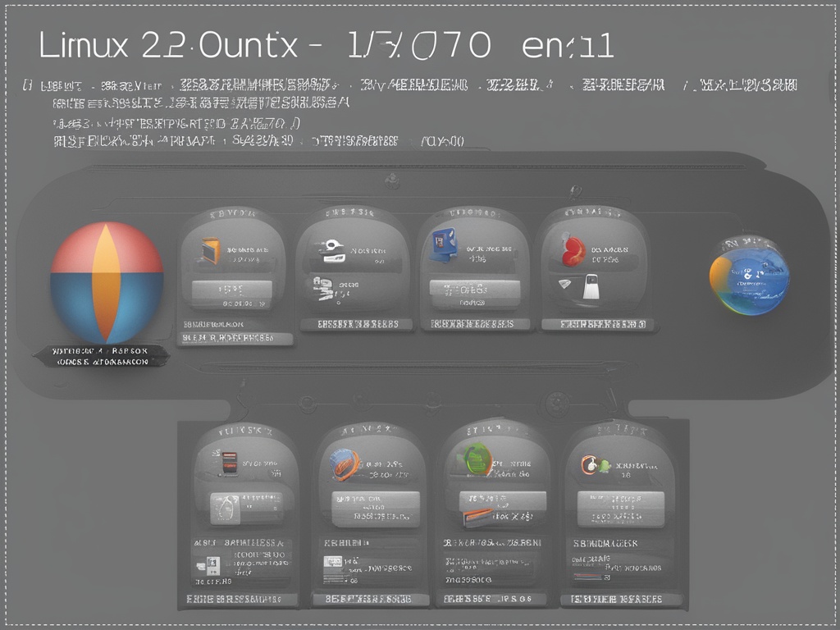This screenshot has height=630, width=840.
Task: Click the dark banner label under the large sphere
Action: click(x=101, y=356)
